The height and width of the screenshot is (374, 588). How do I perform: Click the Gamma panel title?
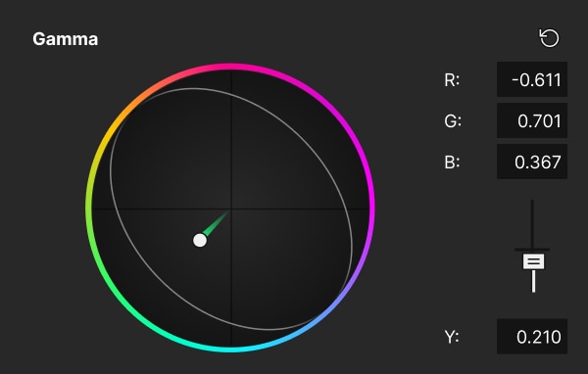[x=66, y=39]
